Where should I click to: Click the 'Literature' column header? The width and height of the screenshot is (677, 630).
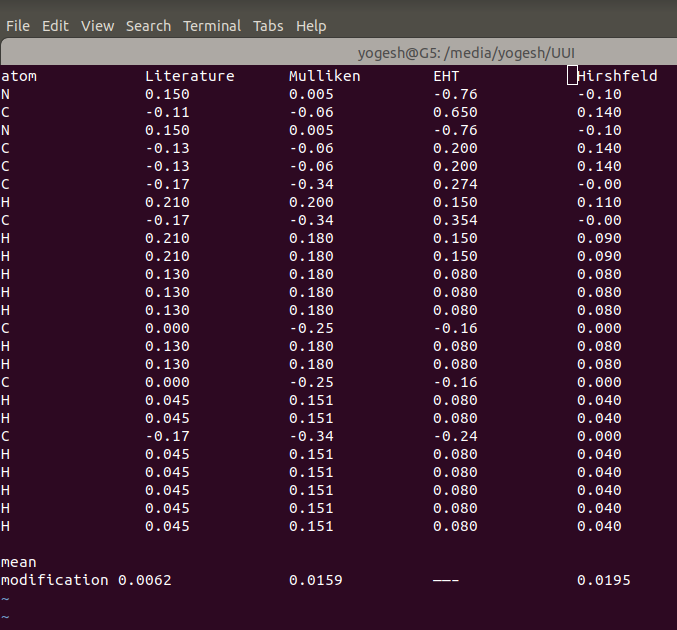coord(189,76)
